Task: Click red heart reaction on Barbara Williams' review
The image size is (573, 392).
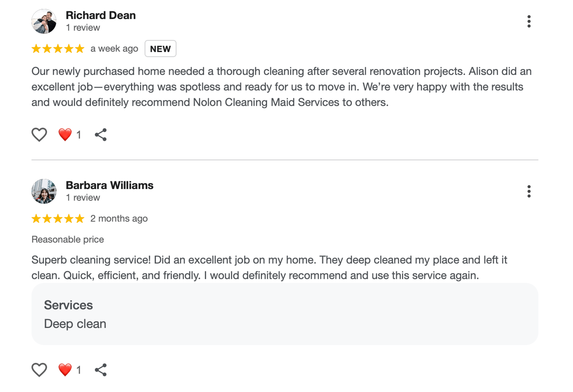Action: (65, 370)
